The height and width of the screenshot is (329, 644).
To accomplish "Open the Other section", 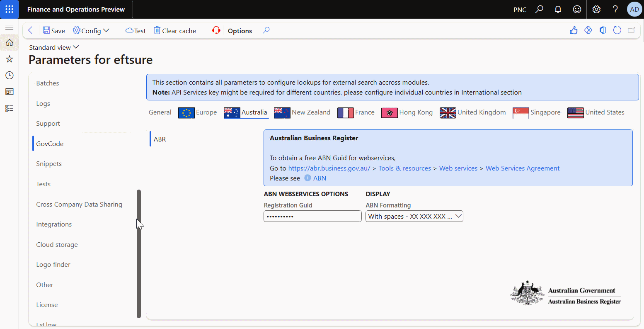I will [45, 285].
